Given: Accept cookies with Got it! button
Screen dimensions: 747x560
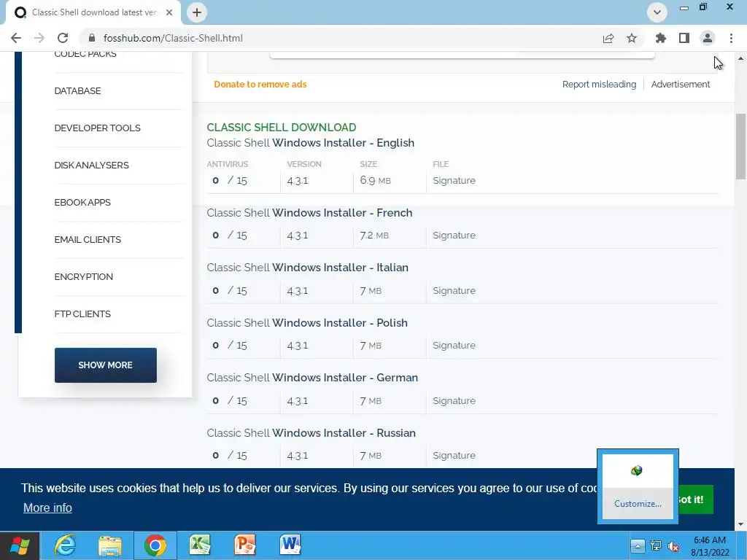Looking at the screenshot, I should click(695, 499).
